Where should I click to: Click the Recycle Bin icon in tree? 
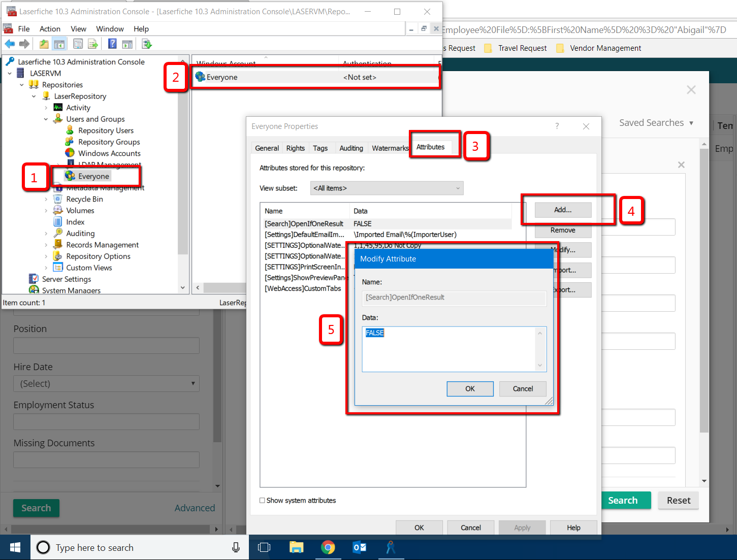point(58,199)
